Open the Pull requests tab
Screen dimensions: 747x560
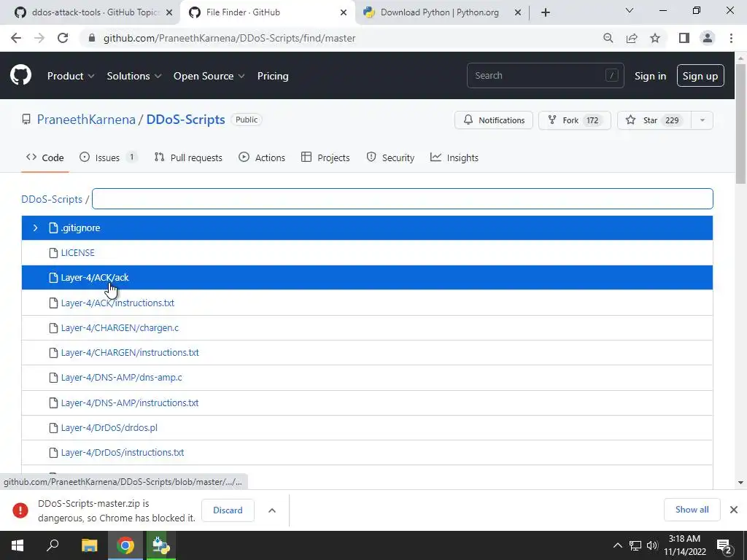point(188,157)
